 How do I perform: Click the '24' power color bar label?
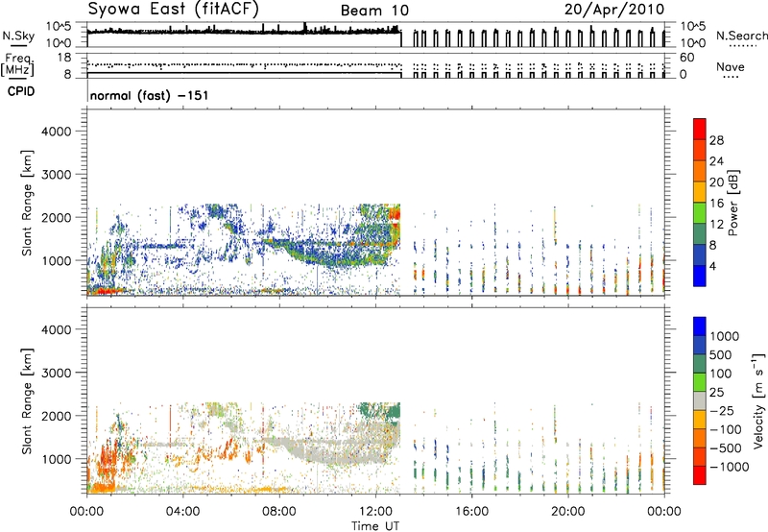[716, 161]
